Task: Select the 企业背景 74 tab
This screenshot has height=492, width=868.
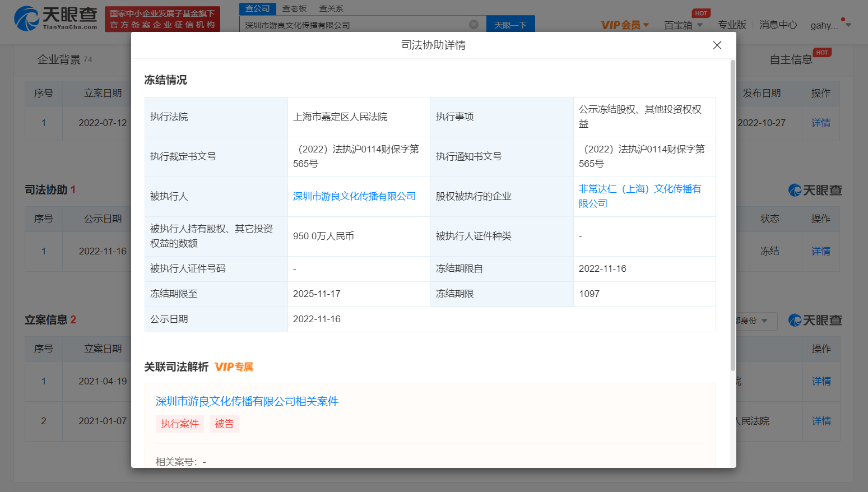Action: click(64, 59)
